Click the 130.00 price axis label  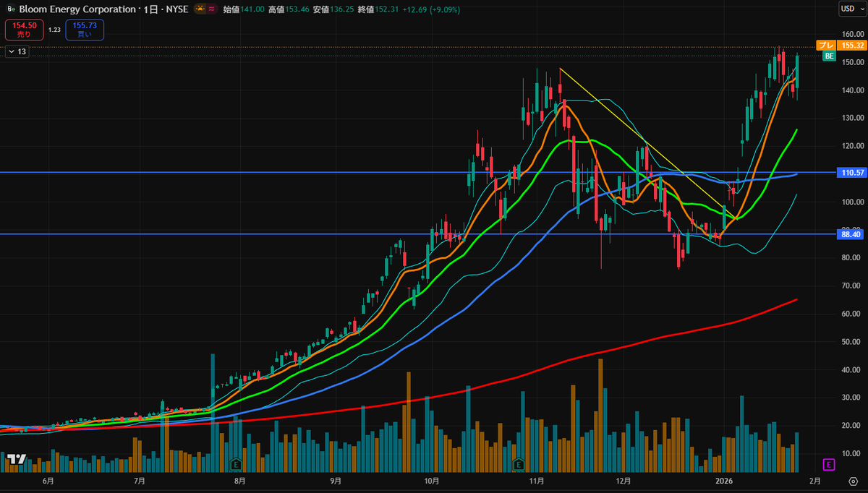pyautogui.click(x=853, y=118)
